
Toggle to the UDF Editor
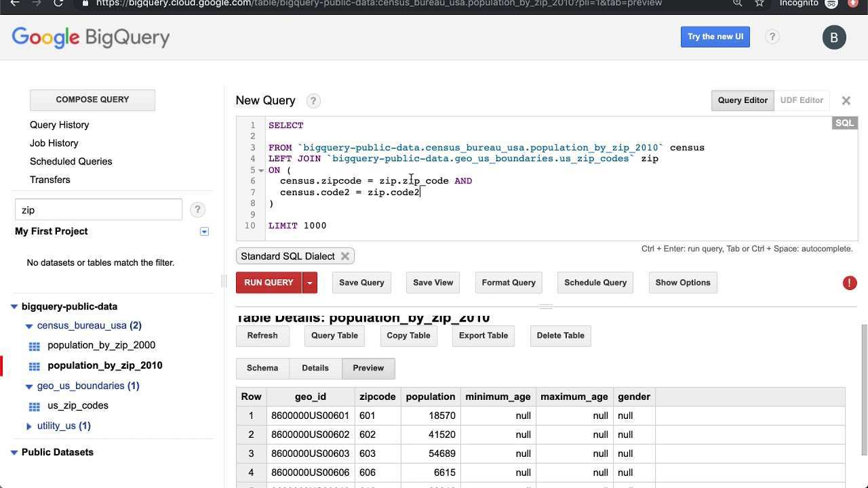801,100
